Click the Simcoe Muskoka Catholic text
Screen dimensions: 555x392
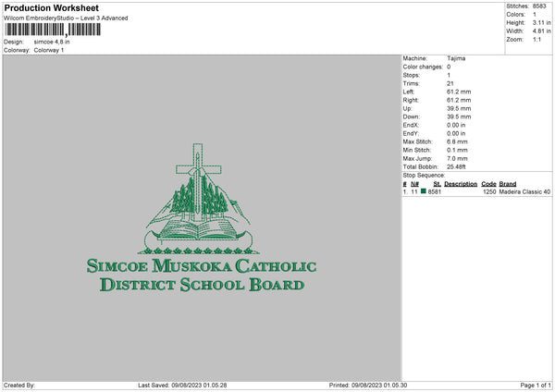[x=201, y=266]
